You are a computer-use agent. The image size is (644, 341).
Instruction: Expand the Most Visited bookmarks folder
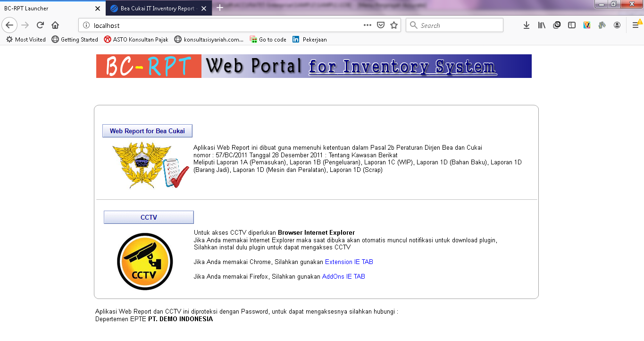pos(25,40)
